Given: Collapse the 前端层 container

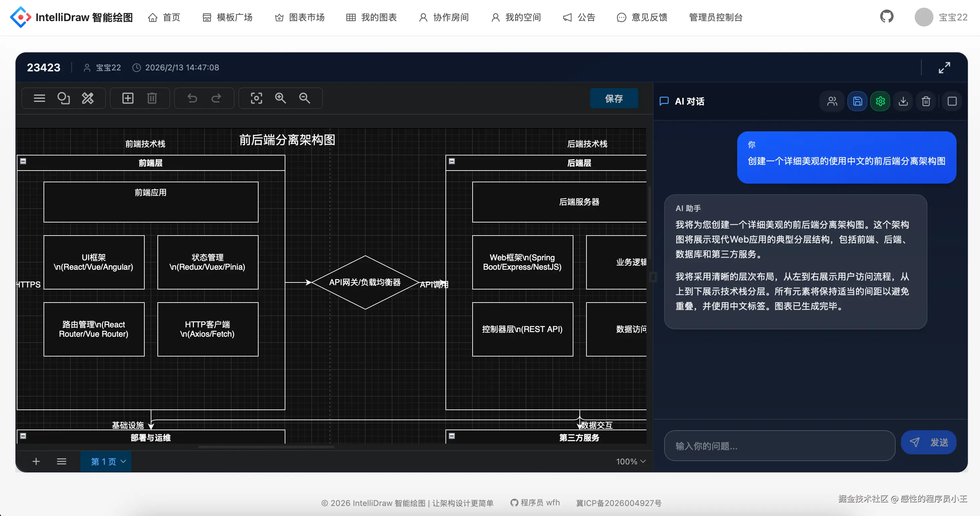Looking at the screenshot, I should tap(23, 162).
